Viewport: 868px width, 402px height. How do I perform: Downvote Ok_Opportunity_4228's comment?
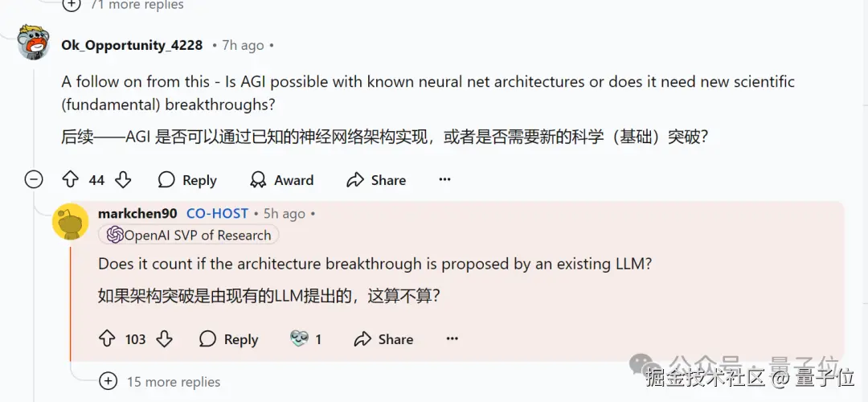(x=123, y=180)
